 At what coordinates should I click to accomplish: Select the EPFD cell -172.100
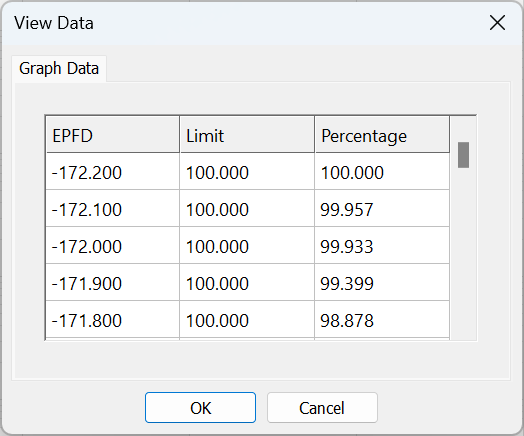tap(113, 208)
